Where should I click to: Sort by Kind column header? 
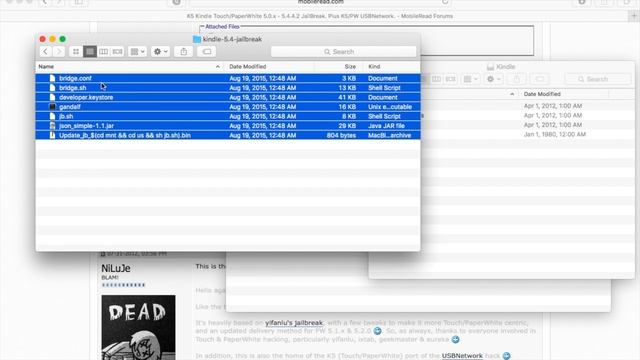point(374,67)
